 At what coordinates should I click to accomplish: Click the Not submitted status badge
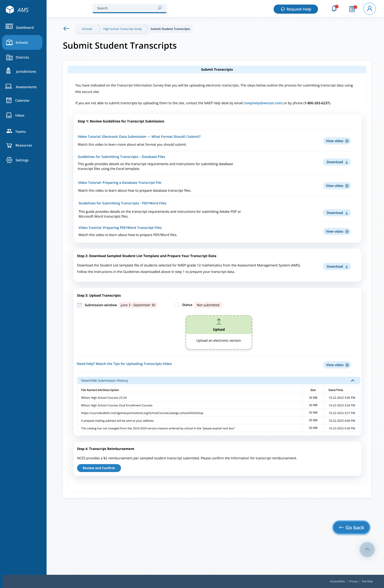(x=208, y=305)
